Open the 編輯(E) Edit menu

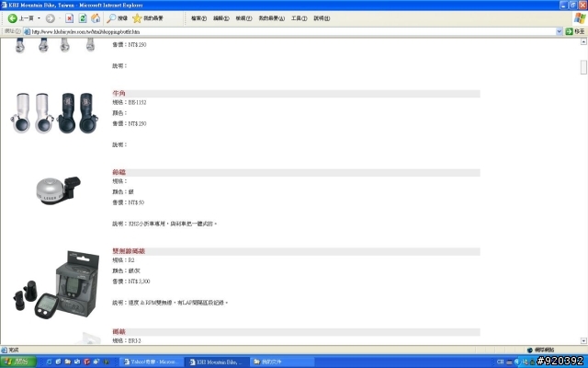pyautogui.click(x=220, y=18)
